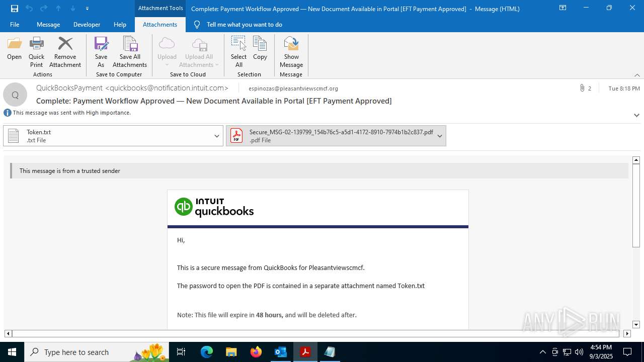Click email subject line text
644x362 pixels.
coord(214,101)
